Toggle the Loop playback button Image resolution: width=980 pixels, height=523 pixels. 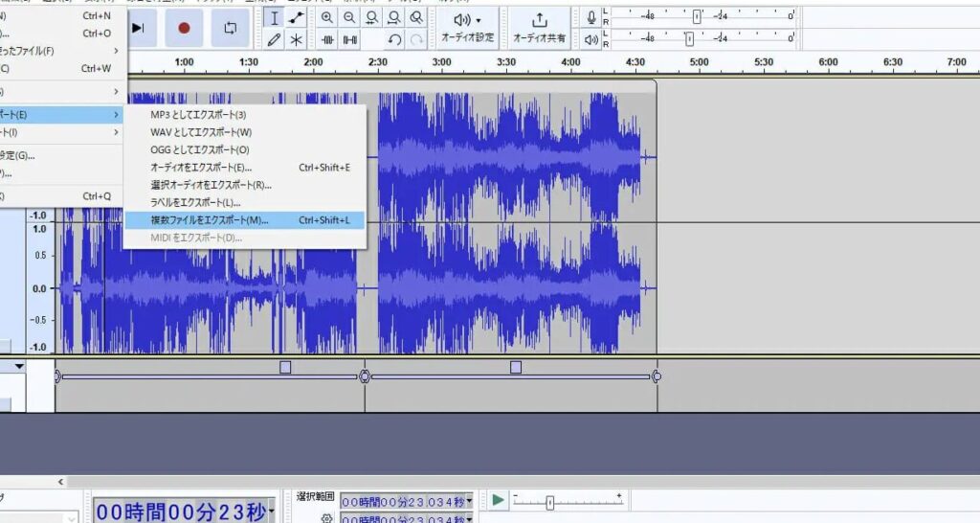click(x=230, y=28)
